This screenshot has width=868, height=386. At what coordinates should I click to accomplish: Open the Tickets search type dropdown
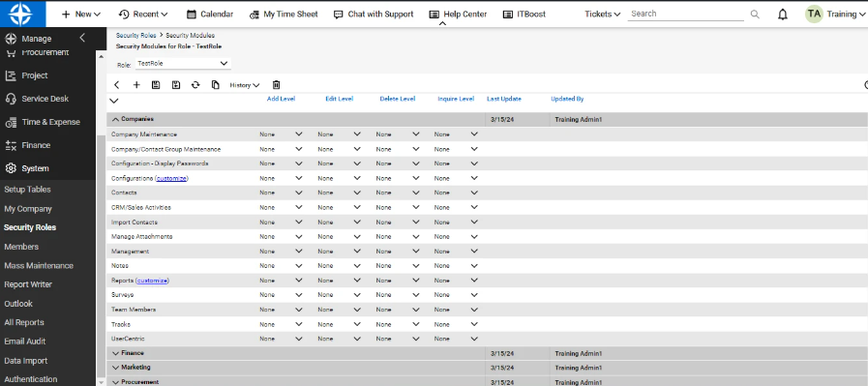pos(602,15)
